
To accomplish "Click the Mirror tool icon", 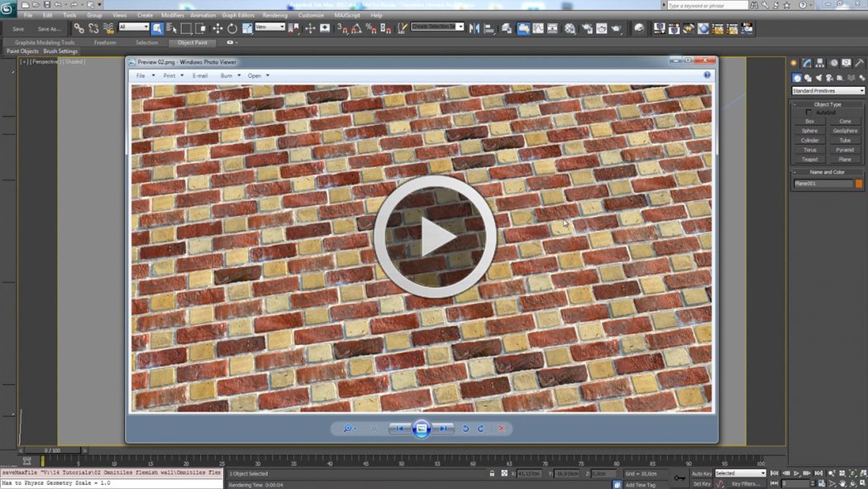I will (475, 28).
